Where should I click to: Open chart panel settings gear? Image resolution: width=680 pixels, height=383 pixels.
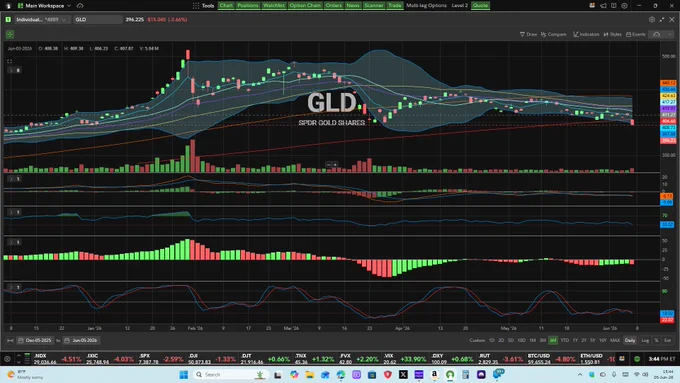coord(652,20)
